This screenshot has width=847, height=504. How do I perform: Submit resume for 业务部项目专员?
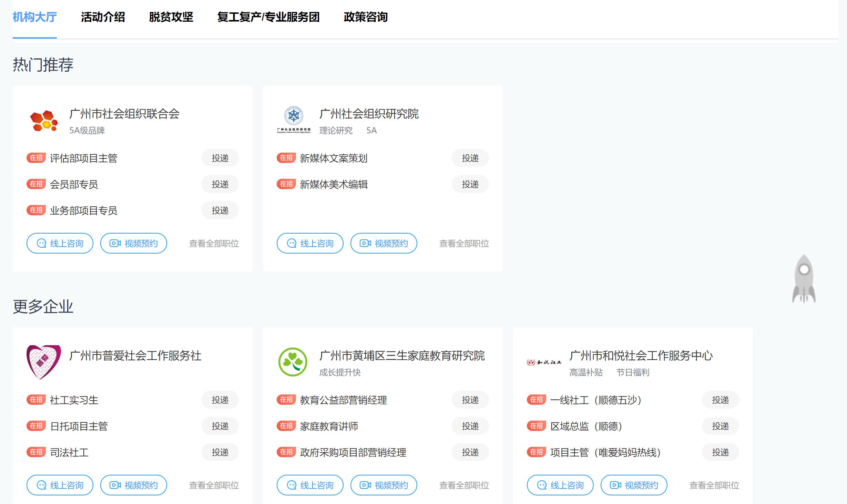point(220,210)
